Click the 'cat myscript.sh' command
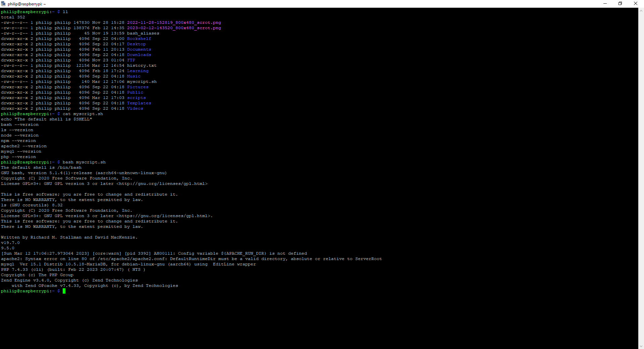644x349 pixels. [x=83, y=114]
